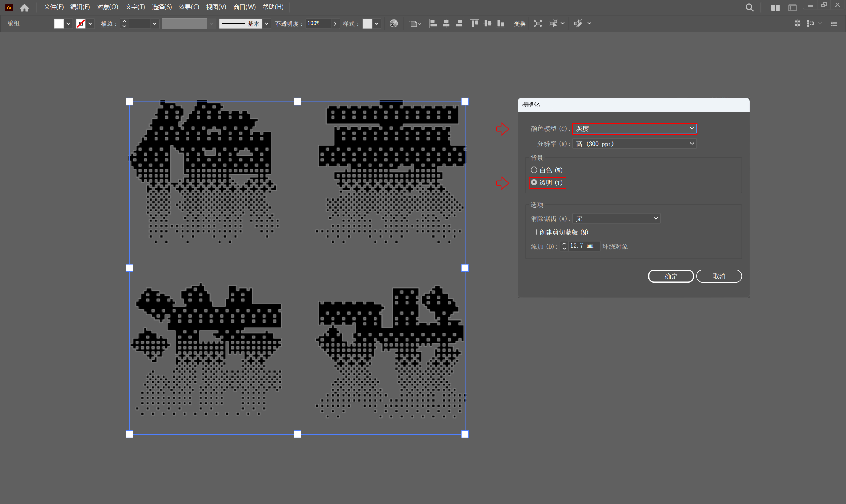Image resolution: width=846 pixels, height=504 pixels.
Task: Confirm with the 确定 button
Action: click(x=671, y=276)
